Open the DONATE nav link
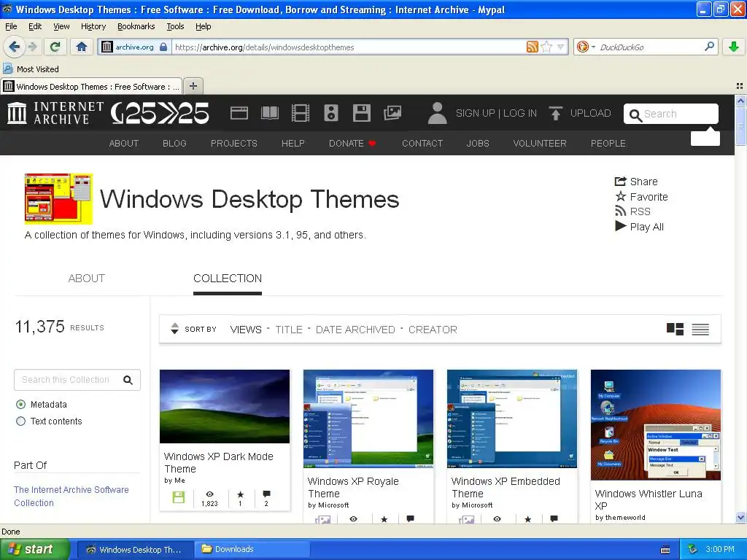Screen dimensions: 747x560 [x=352, y=144]
